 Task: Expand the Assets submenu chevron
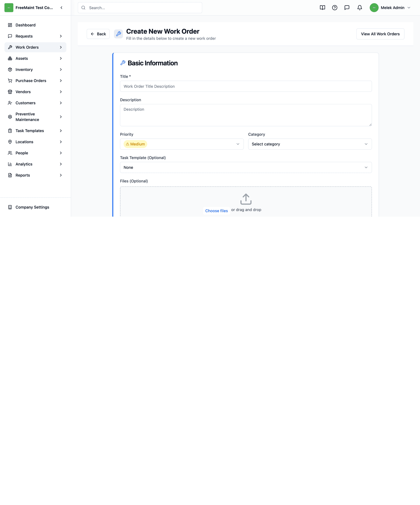[61, 58]
